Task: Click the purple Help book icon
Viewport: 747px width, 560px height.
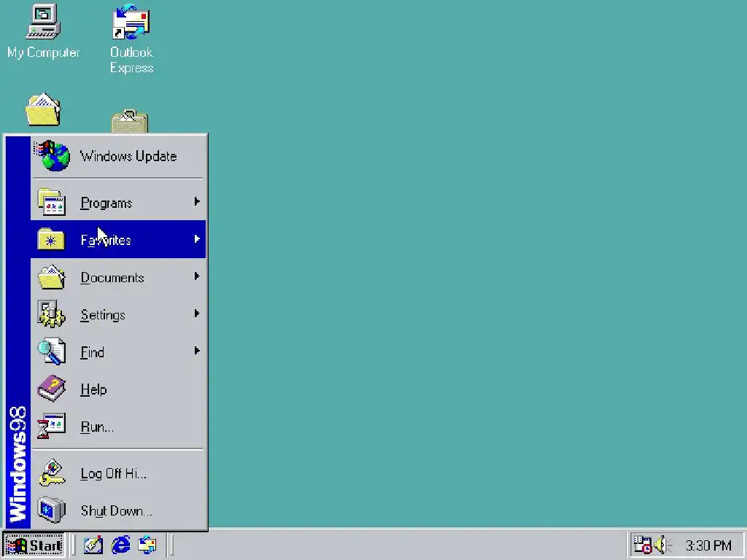Action: coord(51,389)
